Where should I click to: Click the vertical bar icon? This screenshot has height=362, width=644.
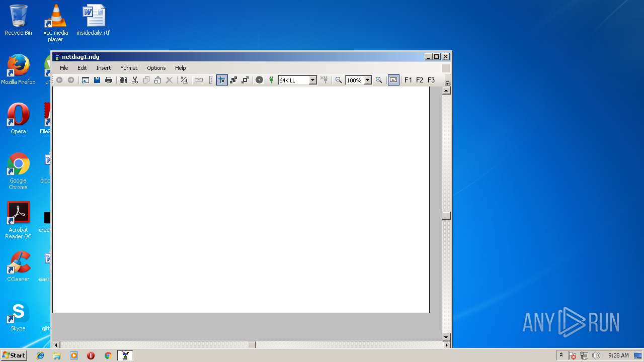(211, 80)
